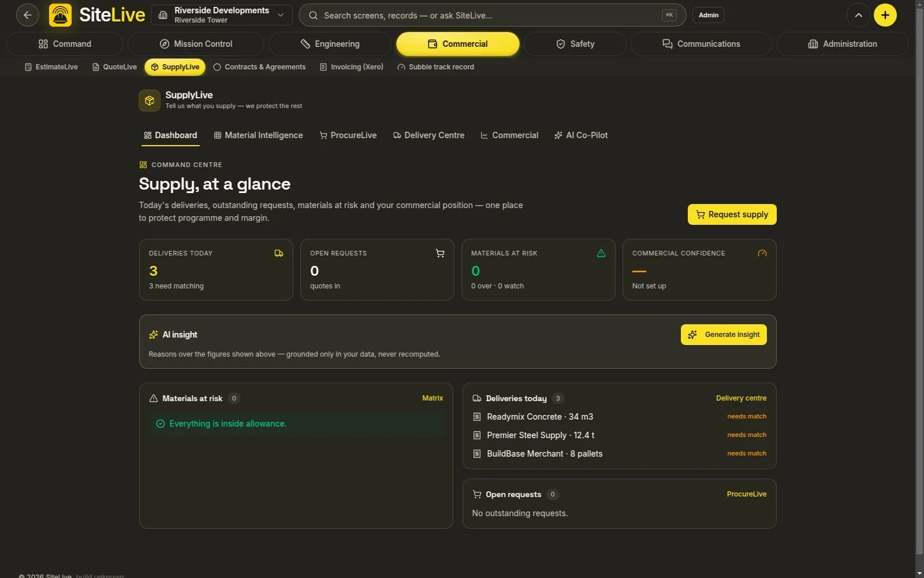Click the receipt icon beside Premier Steel Supply

[477, 435]
